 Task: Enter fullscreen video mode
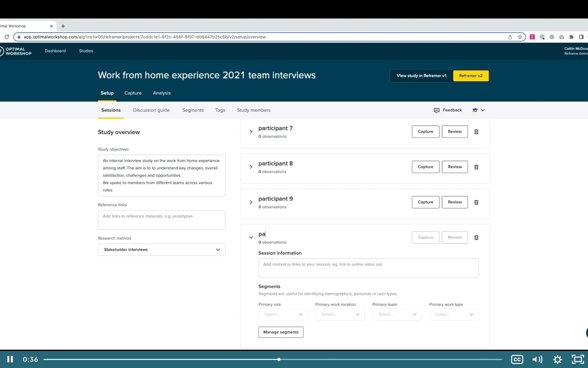(578, 359)
